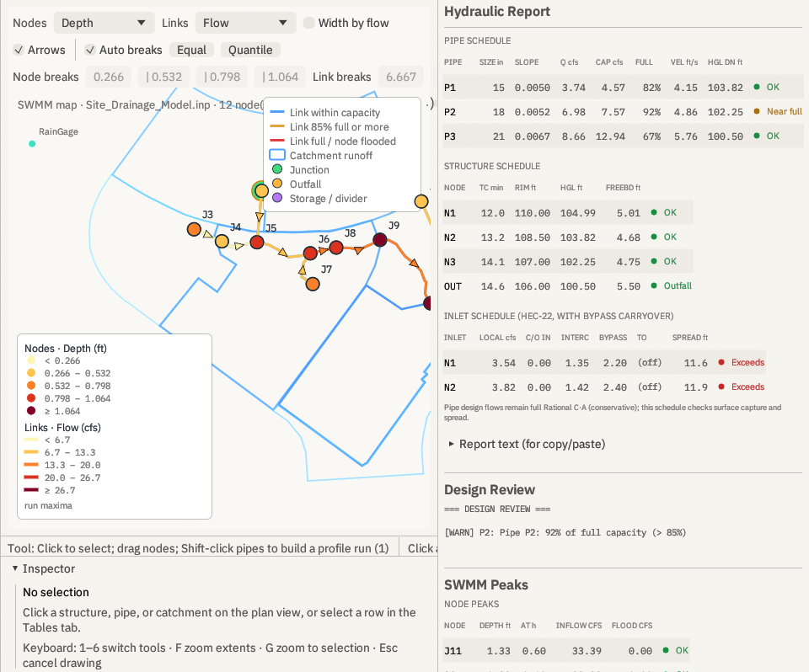Click the Junction legend circle icon

point(277,169)
